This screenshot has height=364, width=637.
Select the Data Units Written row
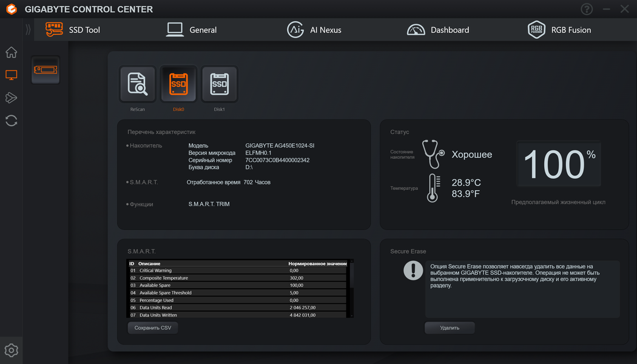238,315
